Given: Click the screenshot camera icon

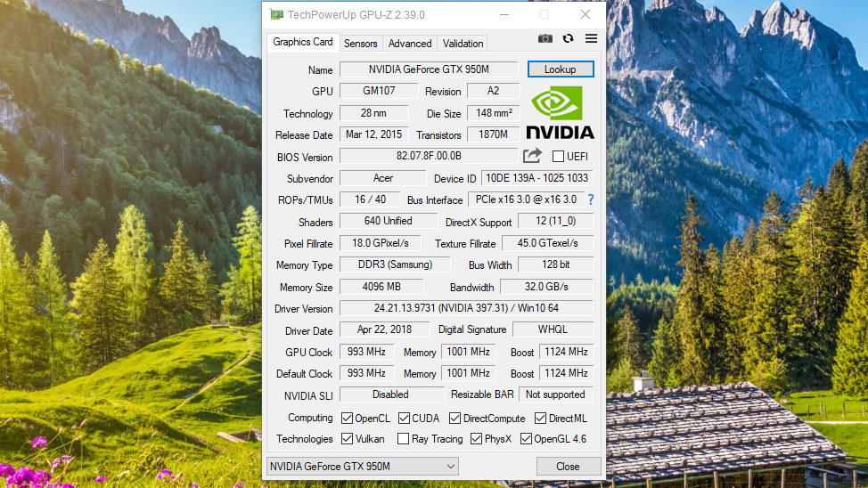Looking at the screenshot, I should coord(545,39).
